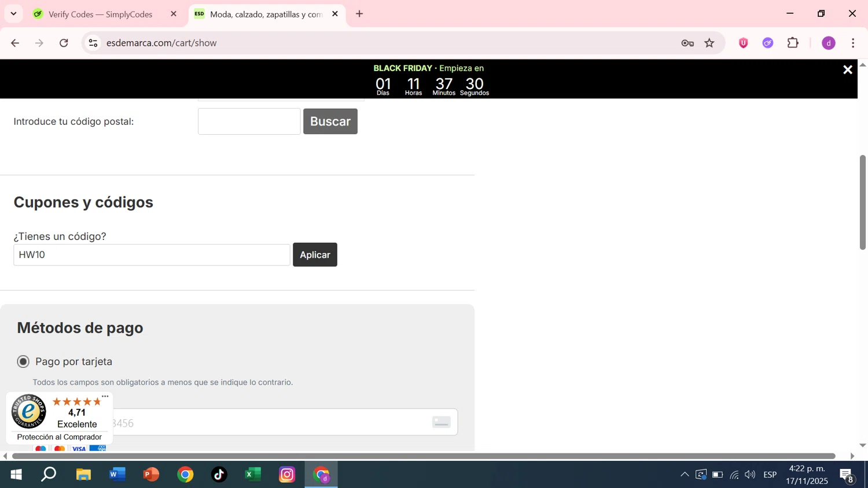Click the horizontal scrollbar right arrow
The width and height of the screenshot is (868, 488).
(x=852, y=456)
